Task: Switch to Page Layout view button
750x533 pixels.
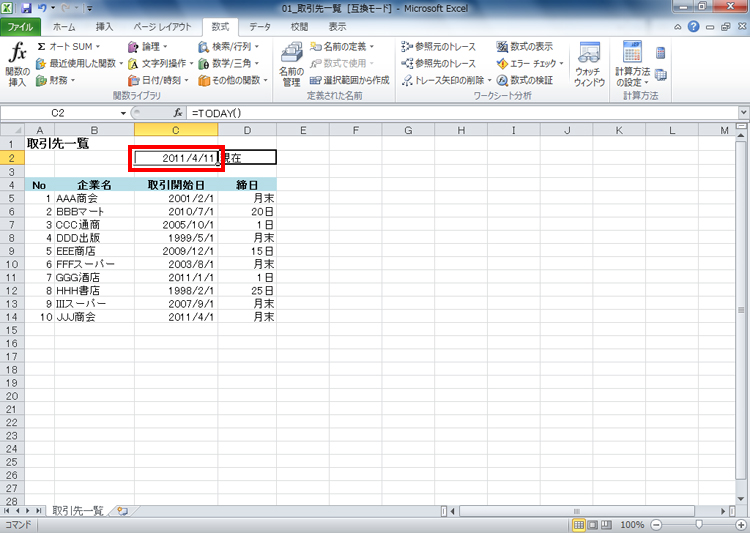Action: (x=593, y=525)
